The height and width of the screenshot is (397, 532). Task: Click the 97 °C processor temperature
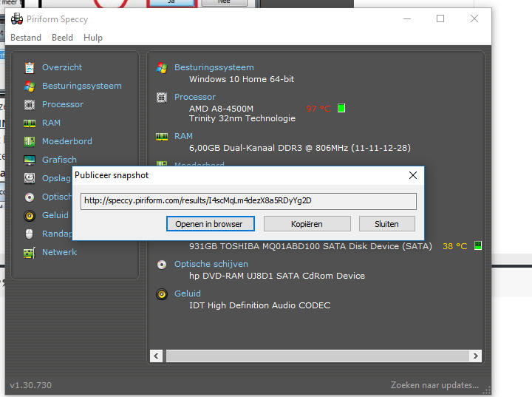coord(318,109)
